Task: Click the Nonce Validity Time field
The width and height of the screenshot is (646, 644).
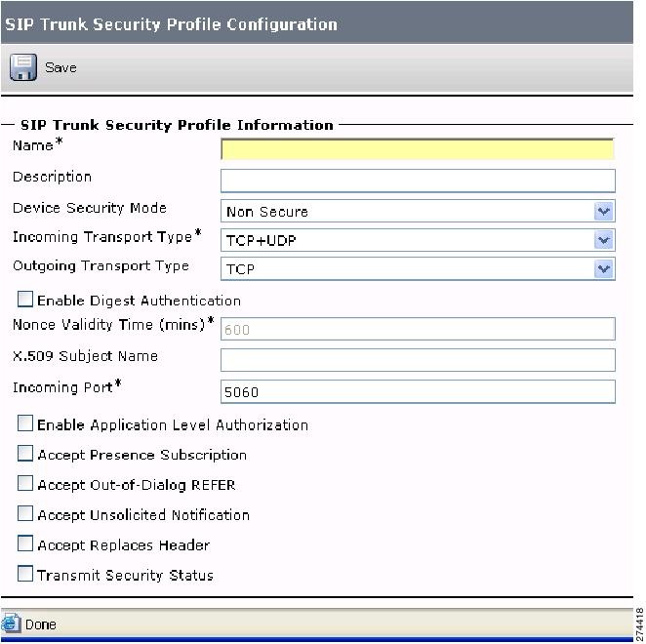Action: point(418,329)
